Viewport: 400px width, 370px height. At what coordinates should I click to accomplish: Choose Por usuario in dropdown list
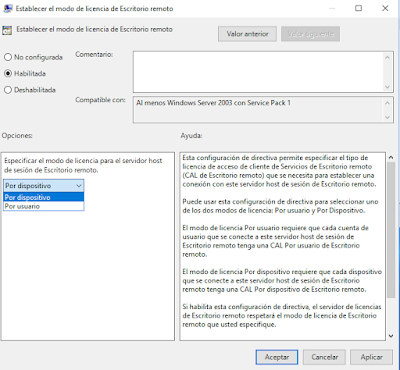pyautogui.click(x=44, y=206)
